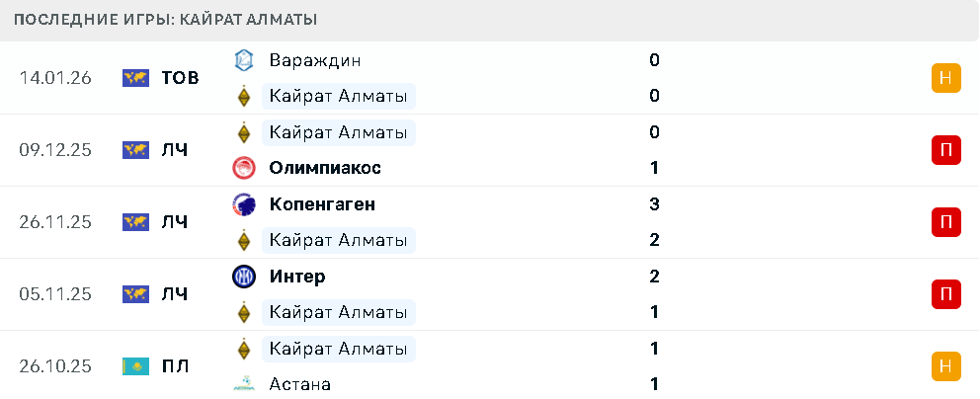
Task: Open the Интер team link
Action: (x=296, y=277)
